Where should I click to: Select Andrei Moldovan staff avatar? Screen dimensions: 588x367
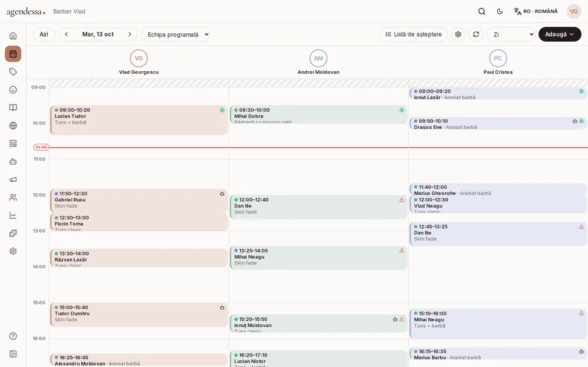coord(318,59)
